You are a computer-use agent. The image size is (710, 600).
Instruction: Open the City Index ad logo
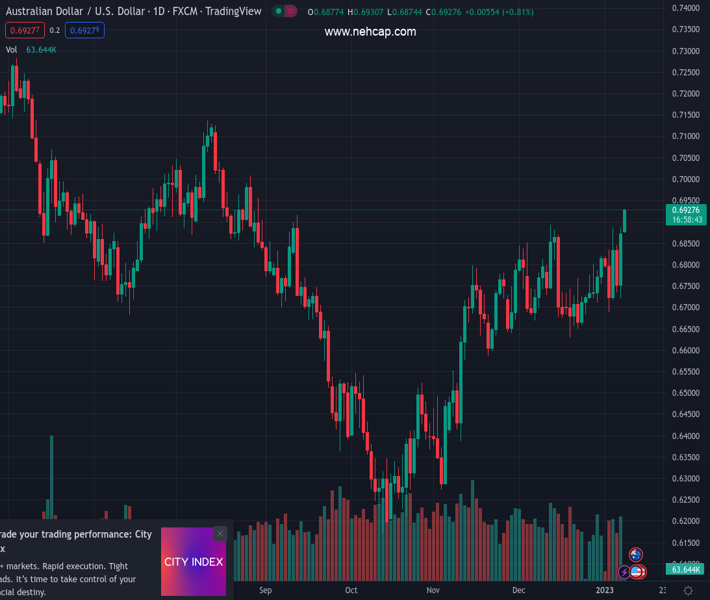tap(193, 562)
